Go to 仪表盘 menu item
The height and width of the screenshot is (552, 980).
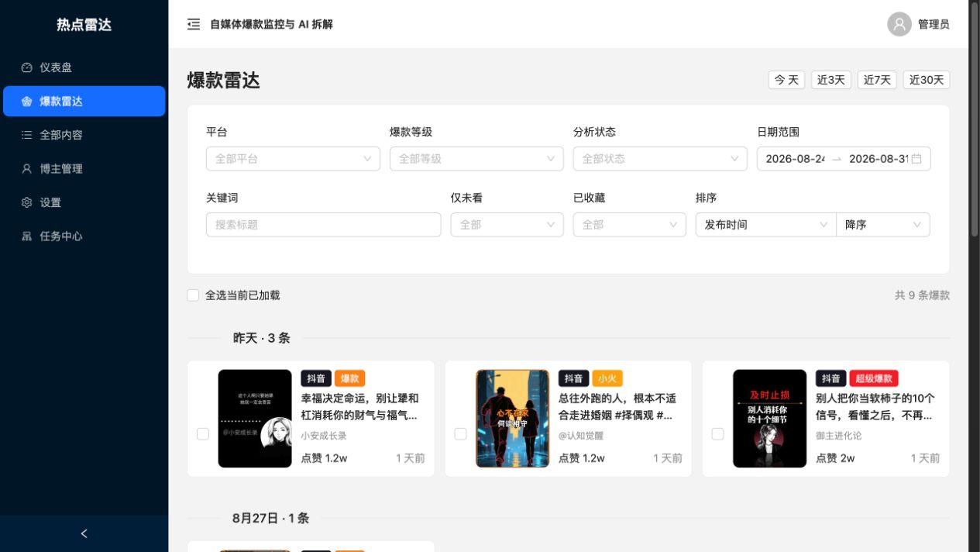click(x=84, y=67)
